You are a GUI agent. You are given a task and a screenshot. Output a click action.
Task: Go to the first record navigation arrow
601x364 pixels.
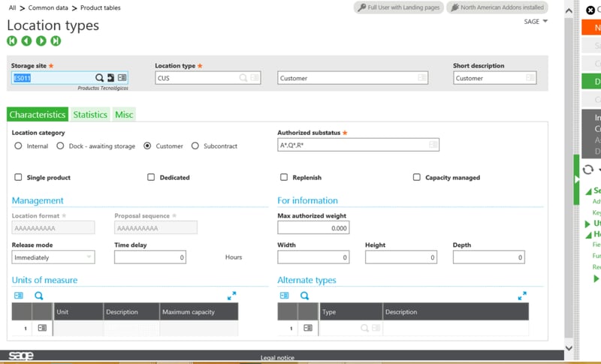(x=12, y=41)
